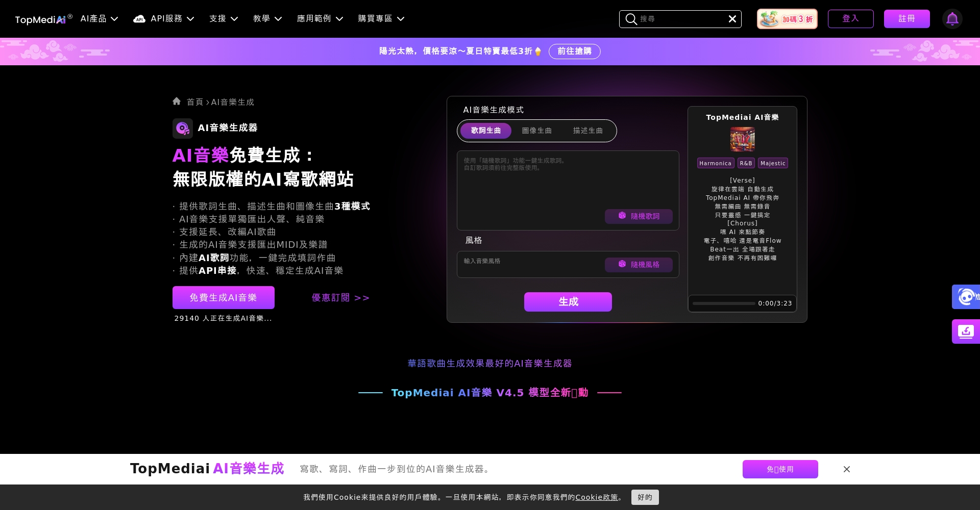Screen dimensions: 980x510
Task: Click the 0:00/3:23 playback time
Action: [775, 303]
